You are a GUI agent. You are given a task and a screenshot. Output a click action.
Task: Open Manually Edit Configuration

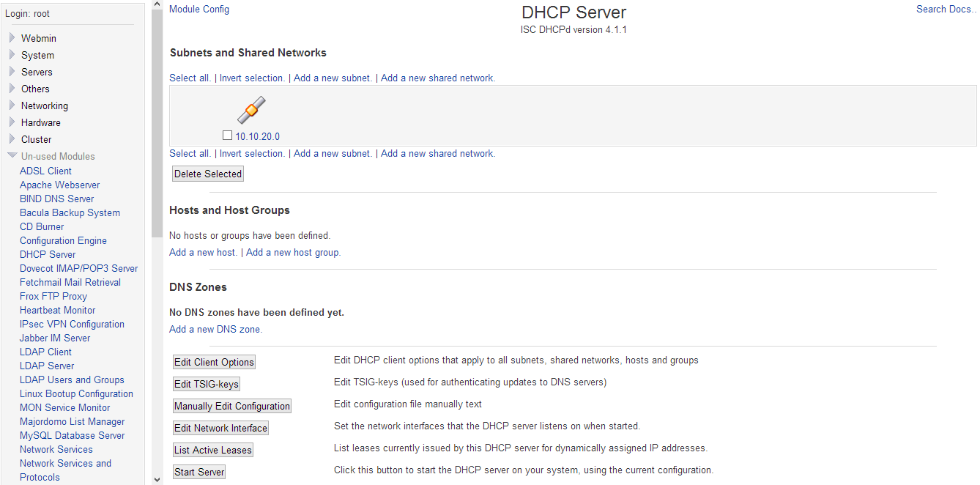pyautogui.click(x=231, y=405)
